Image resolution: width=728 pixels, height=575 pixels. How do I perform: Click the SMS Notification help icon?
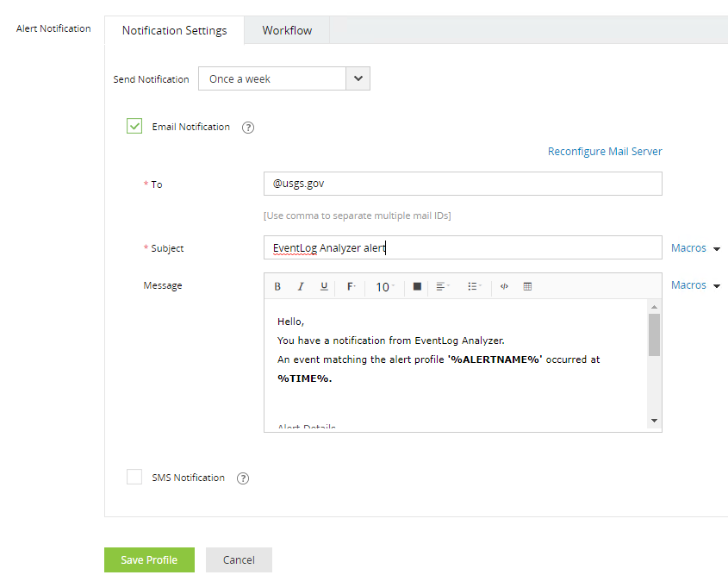pos(243,478)
